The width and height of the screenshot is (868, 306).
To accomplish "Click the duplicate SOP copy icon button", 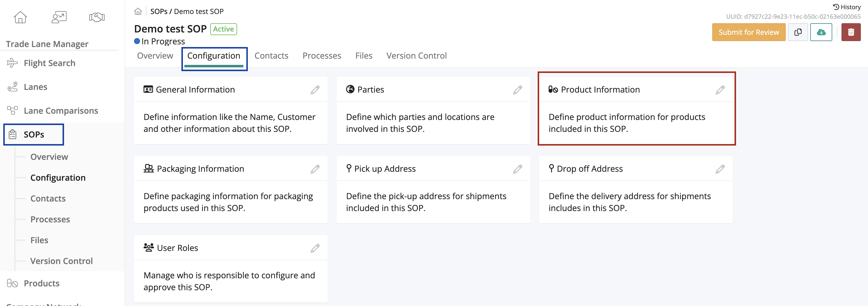I will 798,32.
